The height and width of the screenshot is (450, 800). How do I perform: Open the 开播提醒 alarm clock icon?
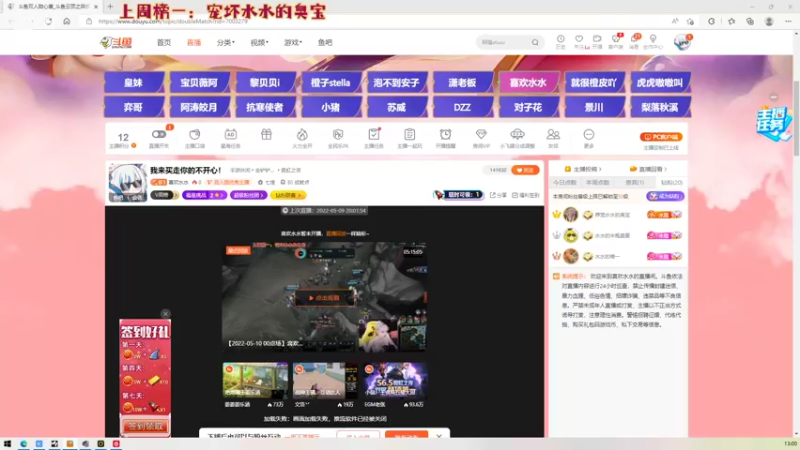coord(445,134)
